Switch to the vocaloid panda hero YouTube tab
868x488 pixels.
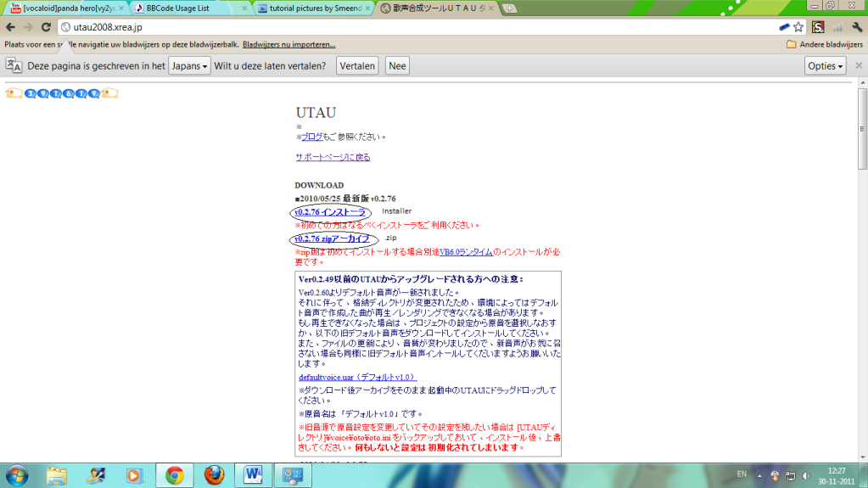point(65,8)
